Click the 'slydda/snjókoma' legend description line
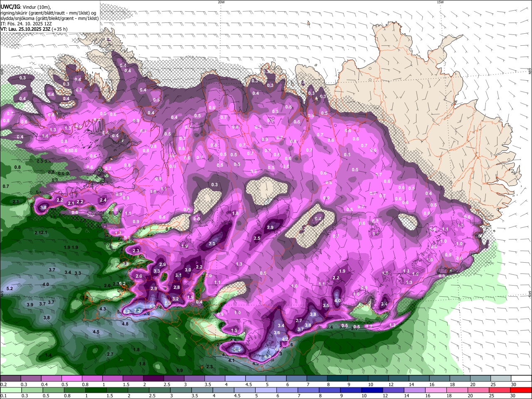Viewport: 532px width, 399px height. pos(49,18)
